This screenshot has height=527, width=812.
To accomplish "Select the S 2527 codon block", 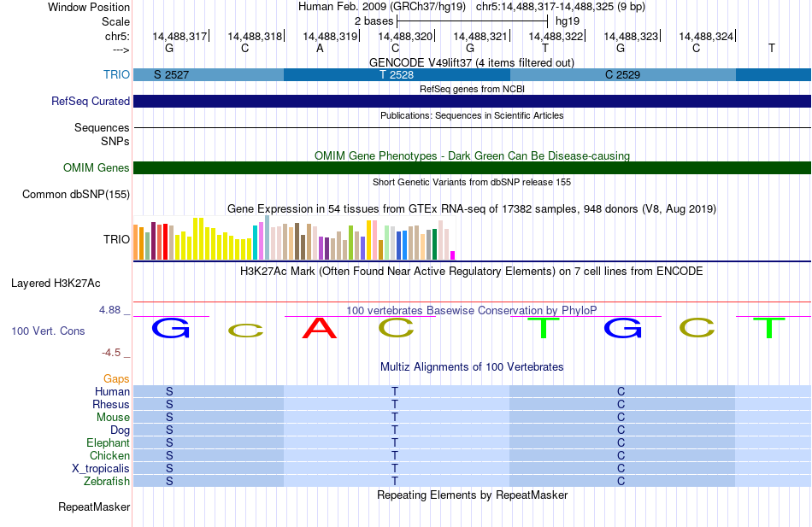I will (x=209, y=74).
